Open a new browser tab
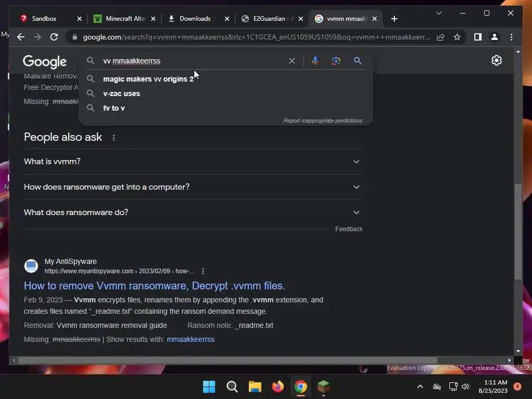The image size is (532, 399). coord(394,19)
